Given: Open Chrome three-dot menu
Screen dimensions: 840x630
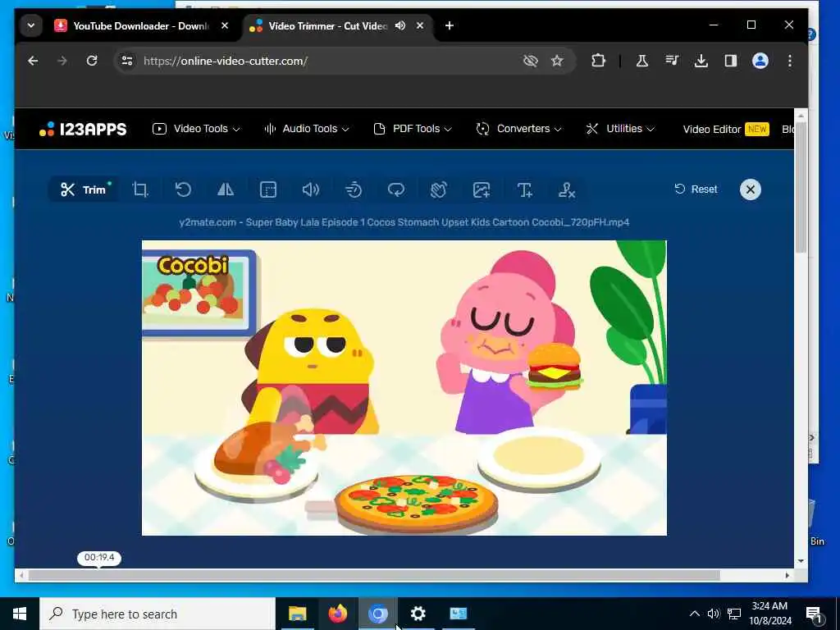Looking at the screenshot, I should point(790,61).
